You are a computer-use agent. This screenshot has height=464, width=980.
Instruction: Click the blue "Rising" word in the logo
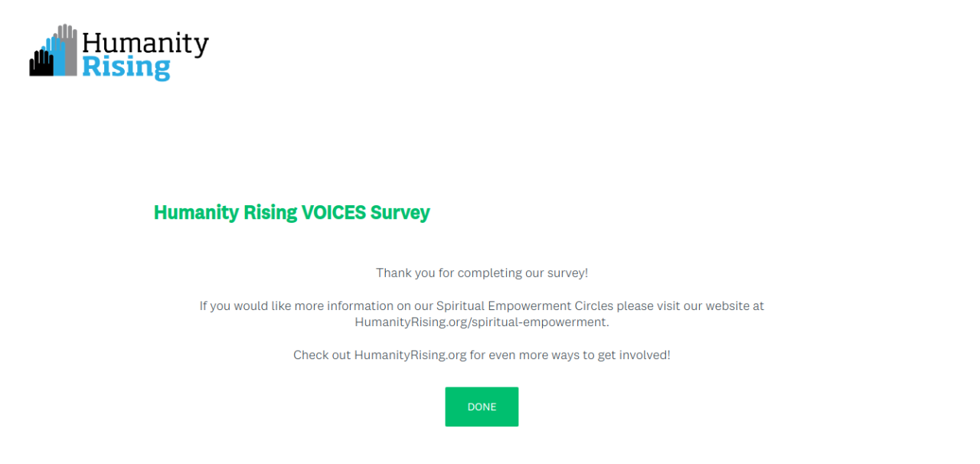point(126,67)
